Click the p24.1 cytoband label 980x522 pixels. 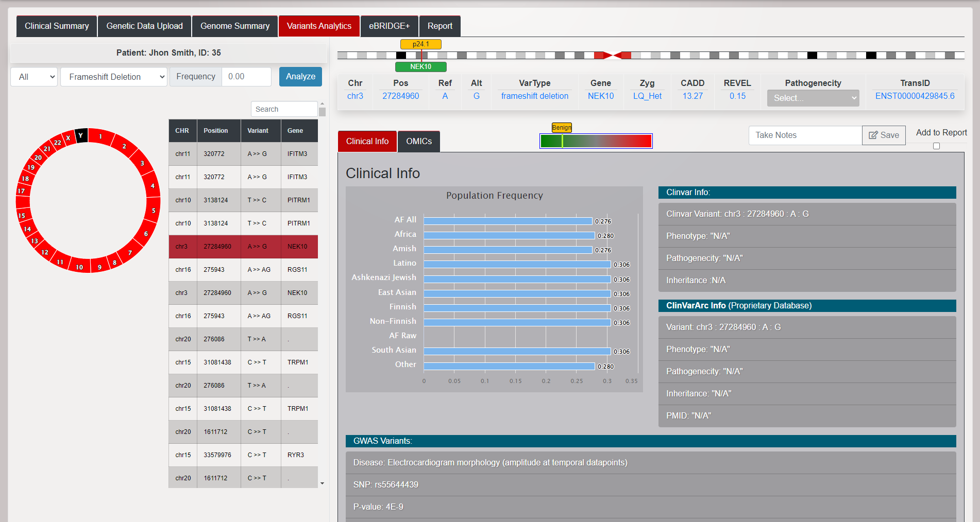point(420,44)
